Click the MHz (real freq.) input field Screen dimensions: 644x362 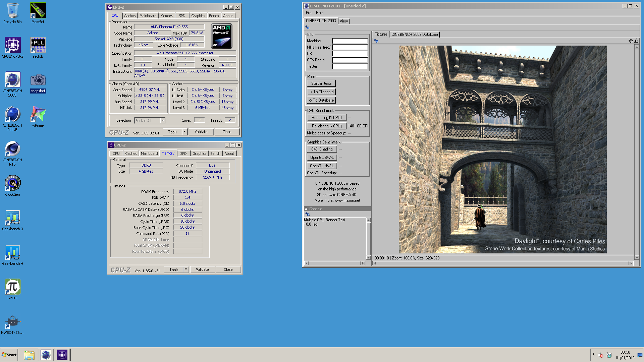click(x=350, y=47)
